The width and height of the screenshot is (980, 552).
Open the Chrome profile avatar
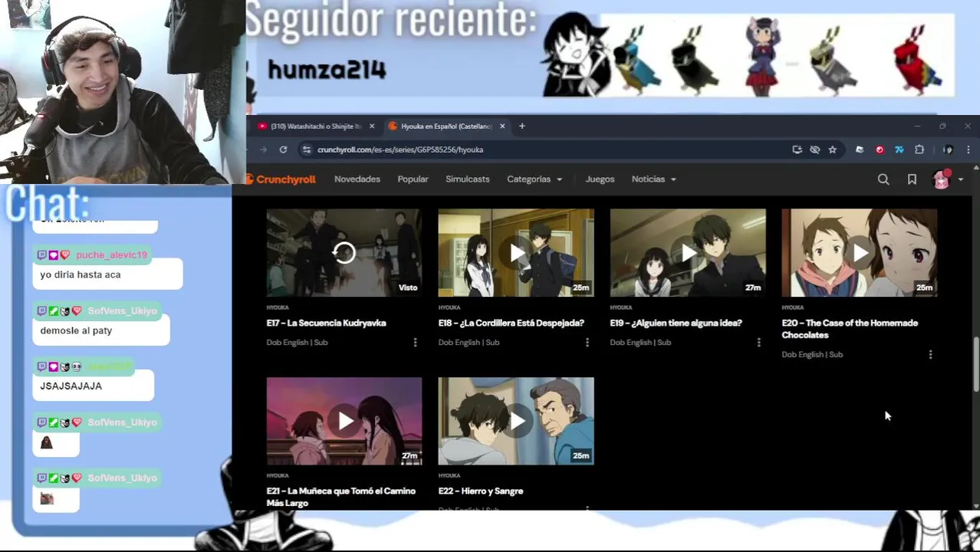coord(948,149)
